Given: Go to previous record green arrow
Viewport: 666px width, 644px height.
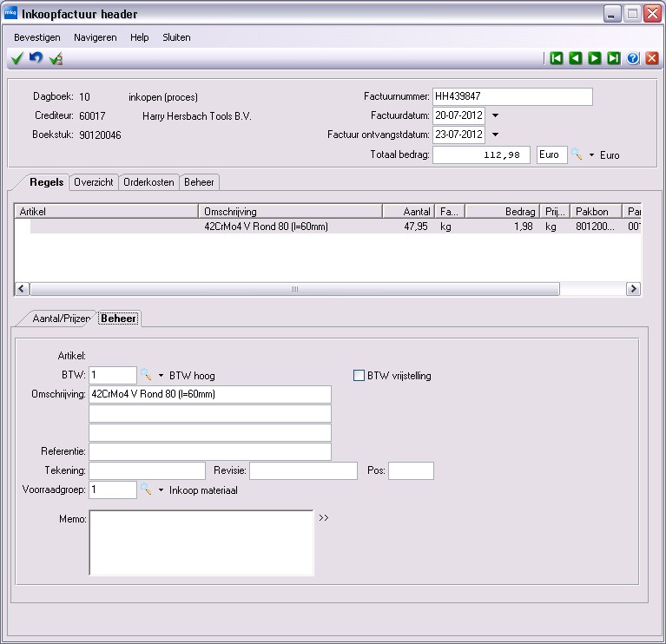Looking at the screenshot, I should coord(576,58).
